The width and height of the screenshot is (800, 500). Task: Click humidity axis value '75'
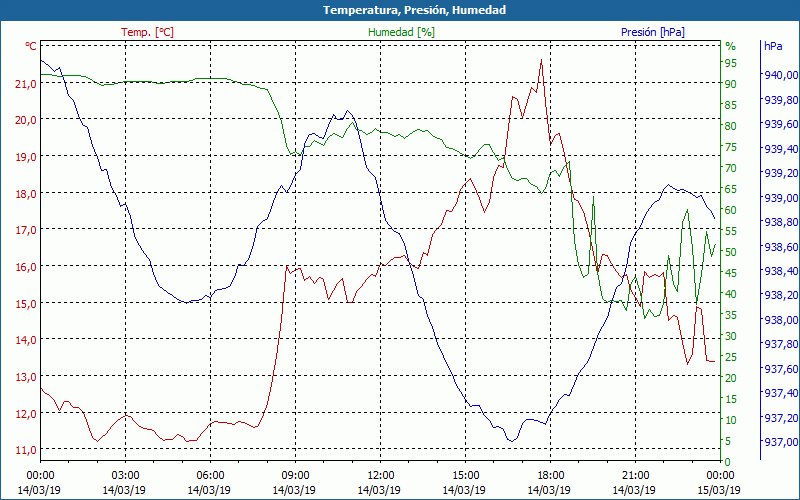[731, 147]
